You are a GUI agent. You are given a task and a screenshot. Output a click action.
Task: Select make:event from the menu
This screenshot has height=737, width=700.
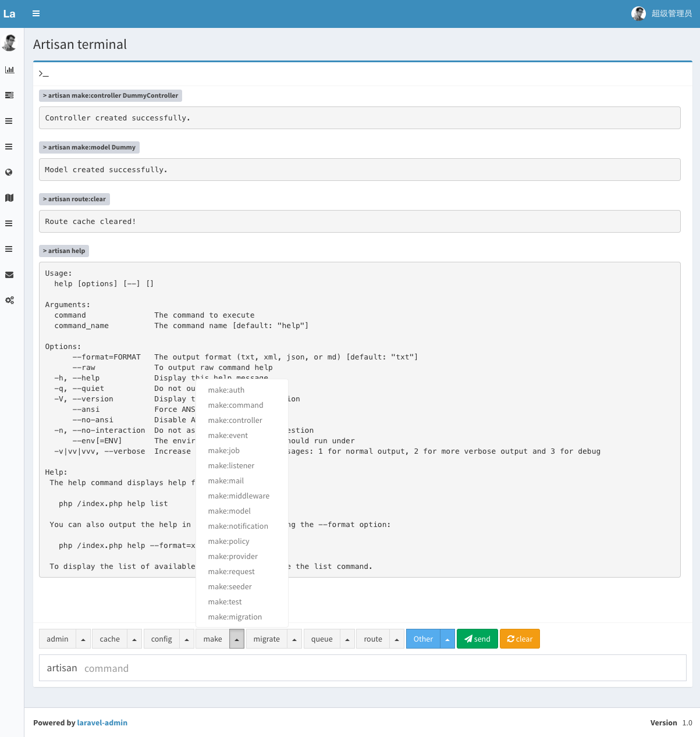pos(242,436)
